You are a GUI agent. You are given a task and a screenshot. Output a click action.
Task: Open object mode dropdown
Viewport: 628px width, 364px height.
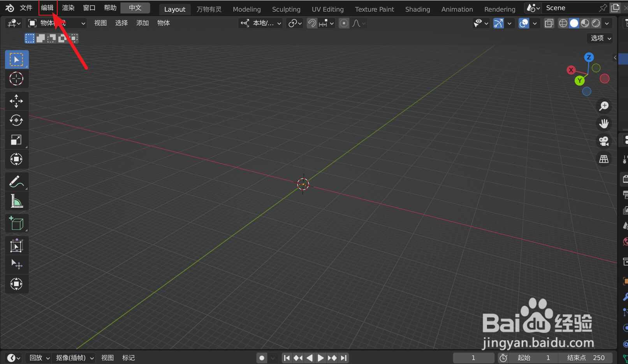coord(57,23)
